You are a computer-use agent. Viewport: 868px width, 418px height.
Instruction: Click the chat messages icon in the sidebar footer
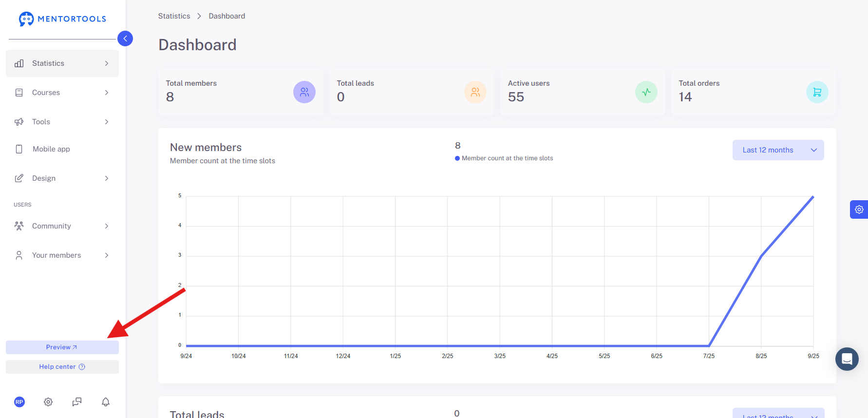pyautogui.click(x=77, y=402)
